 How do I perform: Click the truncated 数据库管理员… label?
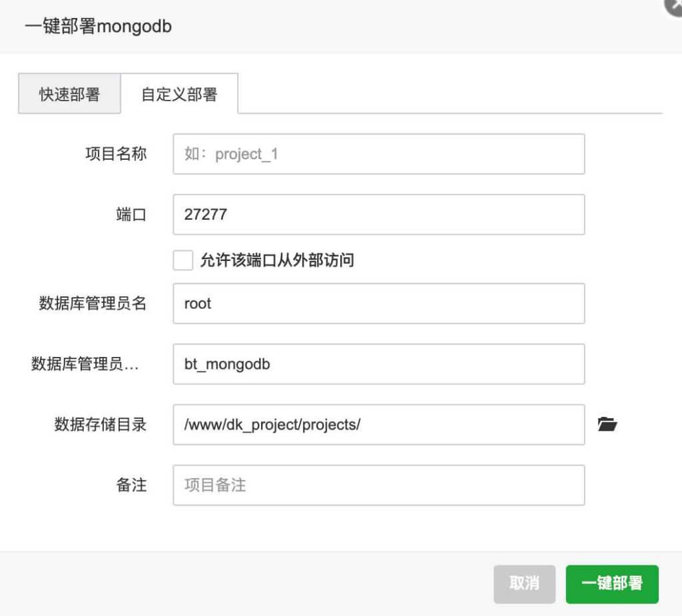(x=85, y=364)
